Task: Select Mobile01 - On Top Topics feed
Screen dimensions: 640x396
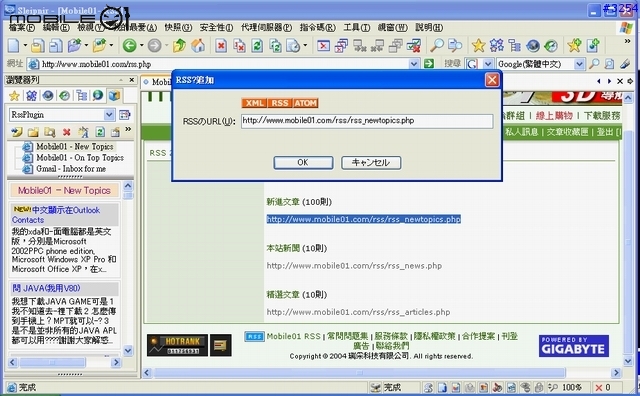Action: [x=80, y=158]
